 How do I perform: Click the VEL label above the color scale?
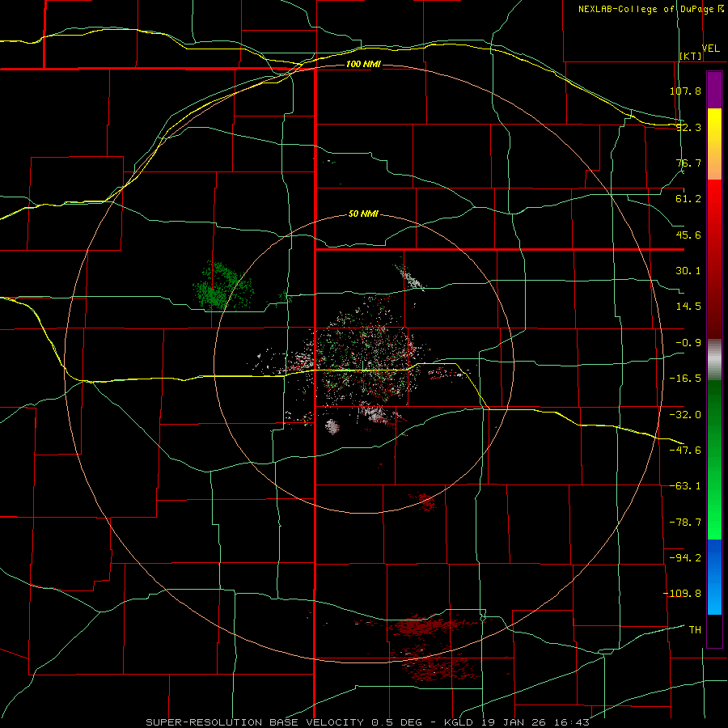[711, 49]
